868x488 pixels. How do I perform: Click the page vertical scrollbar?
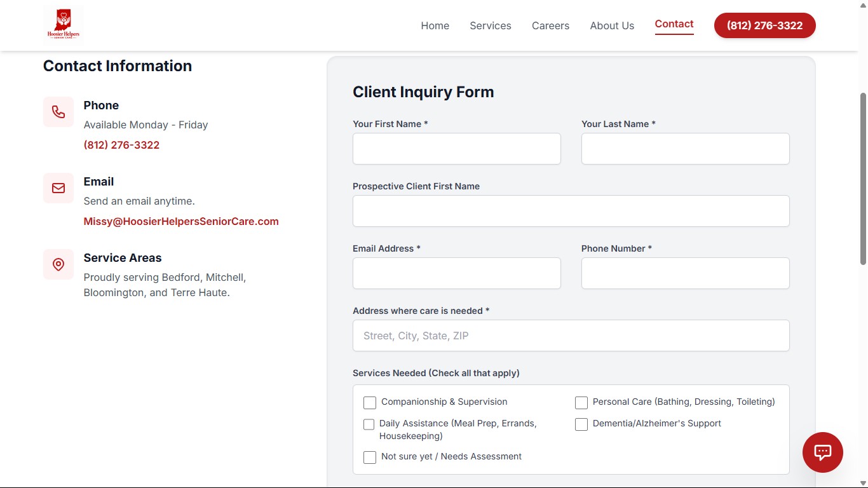click(x=863, y=179)
